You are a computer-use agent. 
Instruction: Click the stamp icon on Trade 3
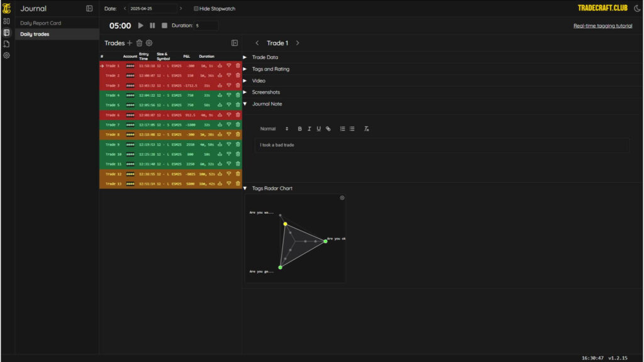point(219,85)
